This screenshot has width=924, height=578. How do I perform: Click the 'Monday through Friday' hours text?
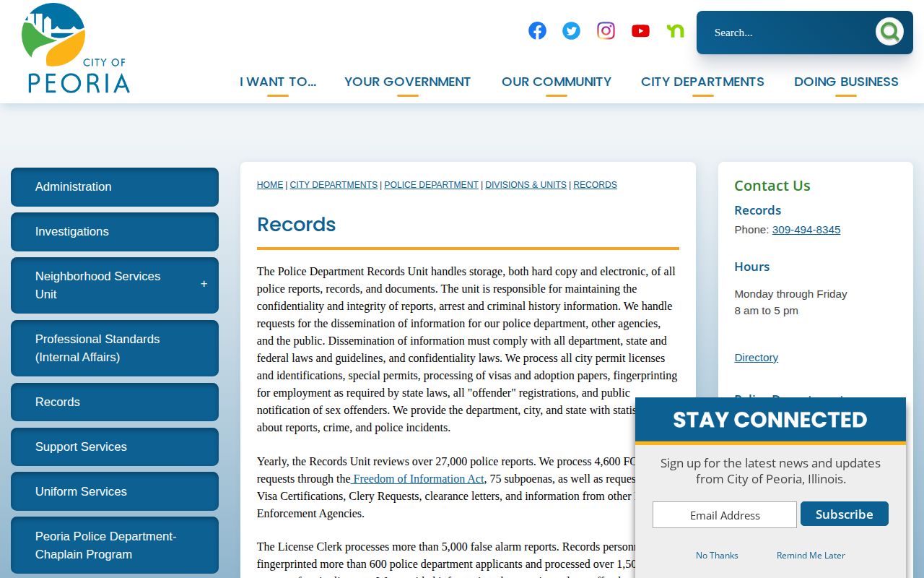pyautogui.click(x=790, y=294)
